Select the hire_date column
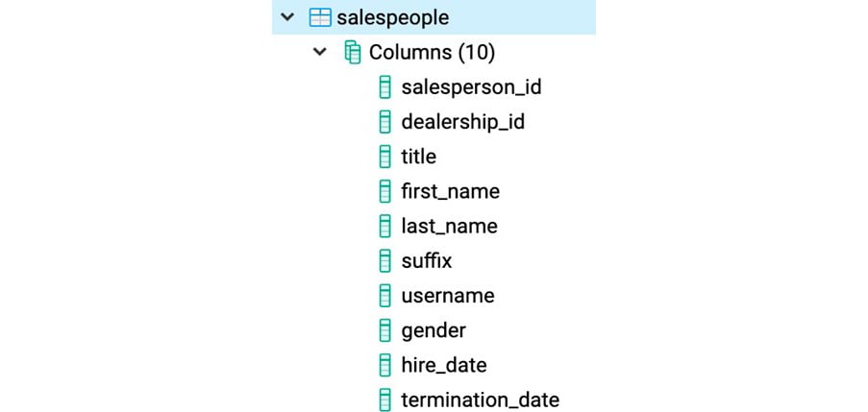The height and width of the screenshot is (412, 868). coord(444,365)
